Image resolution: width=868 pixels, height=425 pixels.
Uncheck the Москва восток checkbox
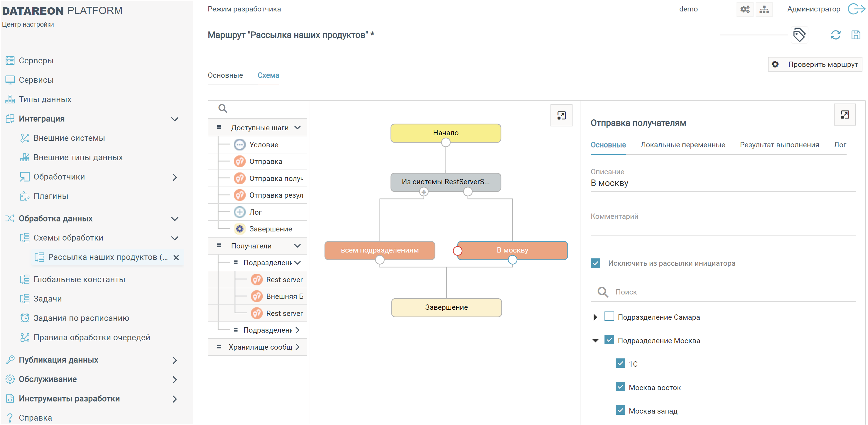pos(620,387)
